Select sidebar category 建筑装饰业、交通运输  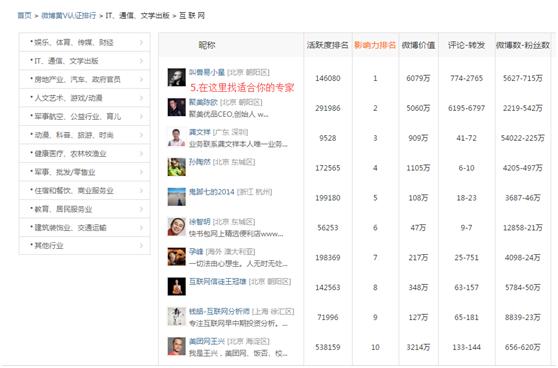click(85, 227)
